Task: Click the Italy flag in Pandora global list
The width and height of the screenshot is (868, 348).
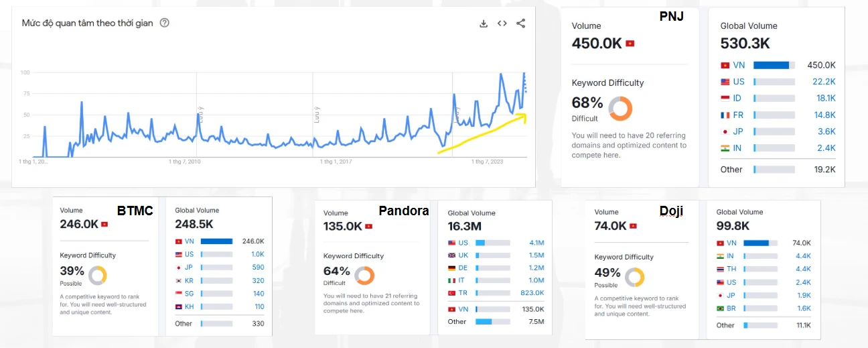Action: pyautogui.click(x=452, y=280)
